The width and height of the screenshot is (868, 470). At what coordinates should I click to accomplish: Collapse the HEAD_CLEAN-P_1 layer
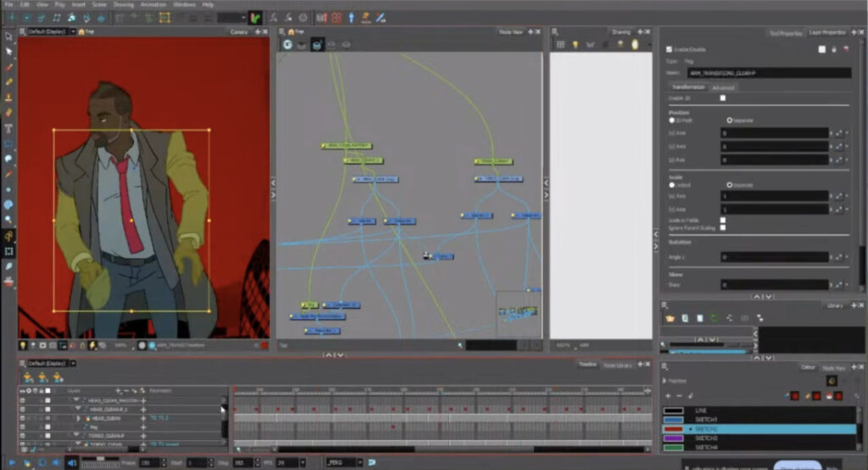[78, 409]
